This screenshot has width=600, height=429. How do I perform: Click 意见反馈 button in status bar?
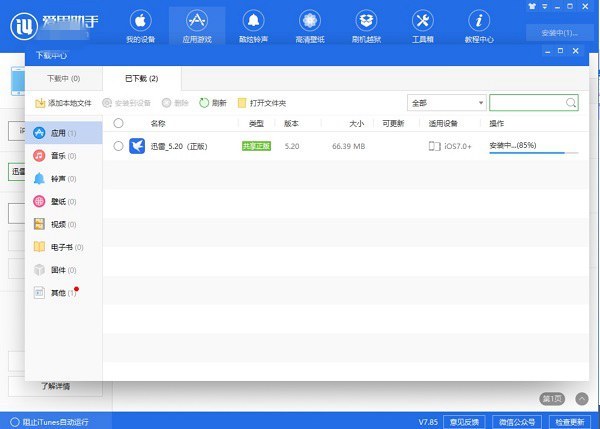point(464,422)
